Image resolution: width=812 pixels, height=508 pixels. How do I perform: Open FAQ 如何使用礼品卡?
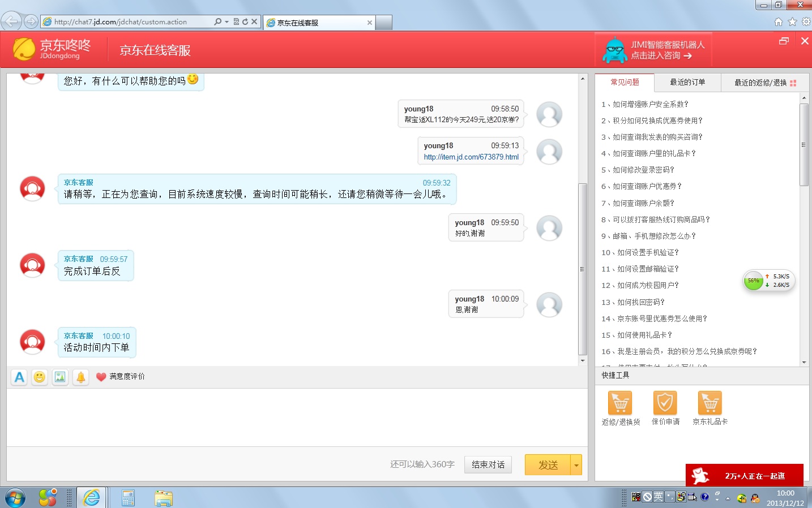coord(636,335)
